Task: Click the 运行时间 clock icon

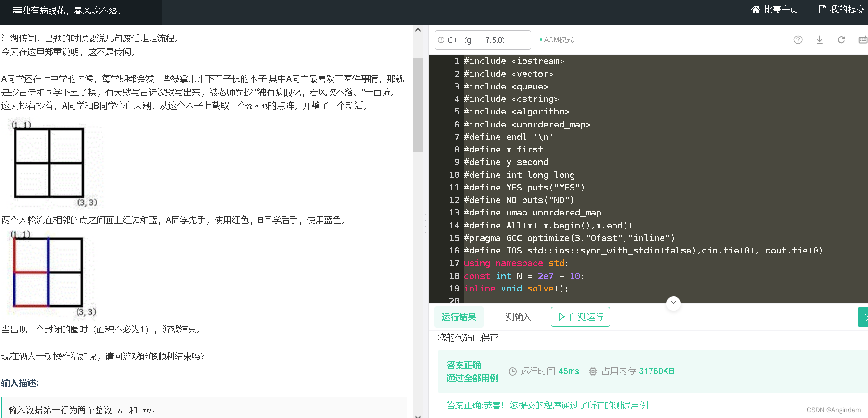Action: click(512, 371)
